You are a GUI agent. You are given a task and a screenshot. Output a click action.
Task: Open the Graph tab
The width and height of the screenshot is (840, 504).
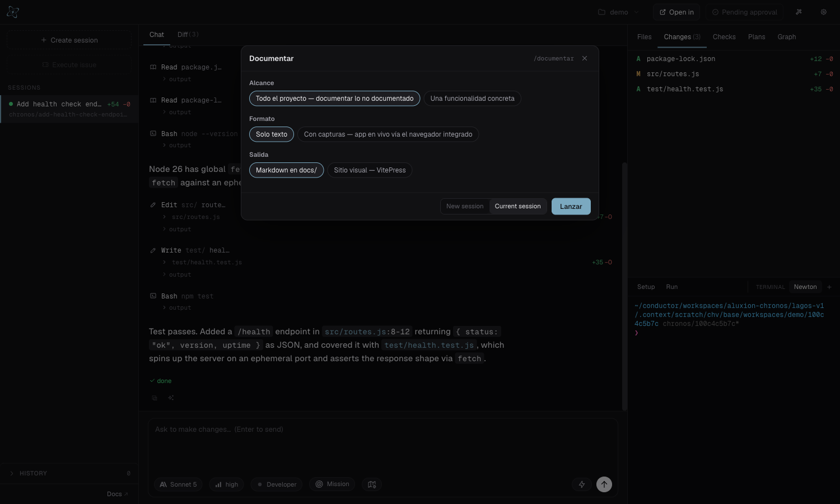(x=786, y=37)
